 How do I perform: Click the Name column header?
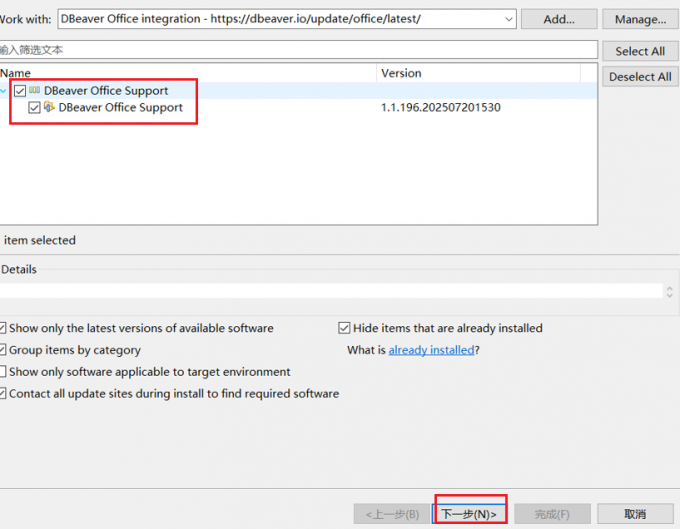pos(188,73)
